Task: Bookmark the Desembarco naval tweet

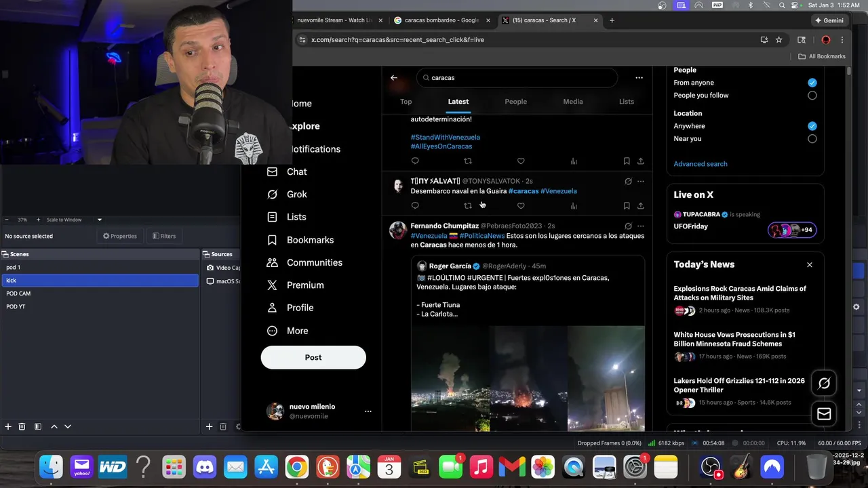Action: (x=627, y=206)
